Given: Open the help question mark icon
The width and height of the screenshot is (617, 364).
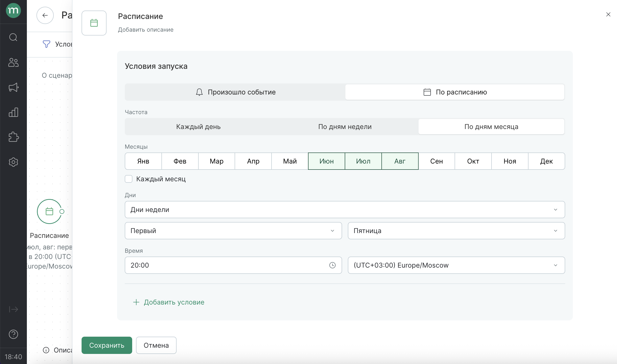Looking at the screenshot, I should [x=13, y=334].
